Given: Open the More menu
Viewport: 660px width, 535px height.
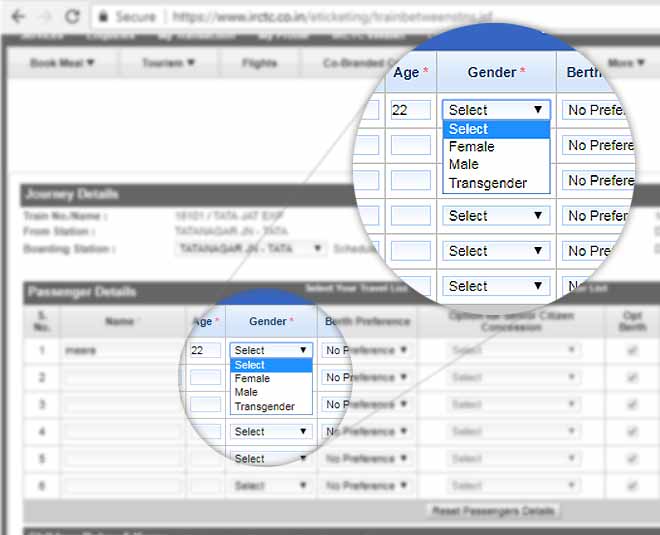Looking at the screenshot, I should pyautogui.click(x=626, y=63).
